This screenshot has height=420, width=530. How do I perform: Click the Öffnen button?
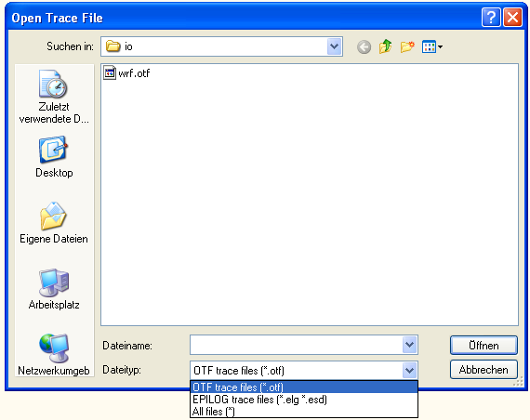484,346
